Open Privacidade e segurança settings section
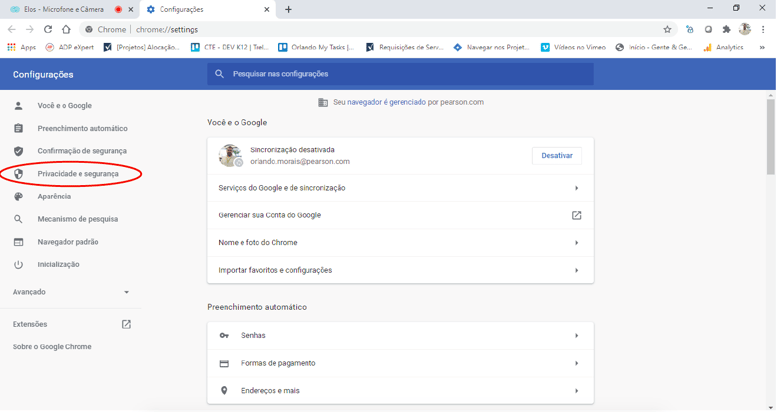 pyautogui.click(x=78, y=174)
